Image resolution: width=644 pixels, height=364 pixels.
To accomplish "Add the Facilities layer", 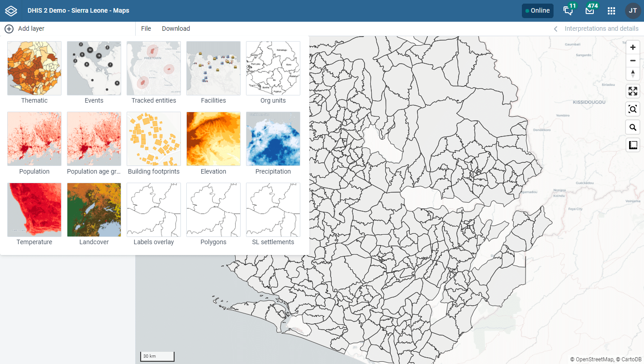I will [x=213, y=69].
